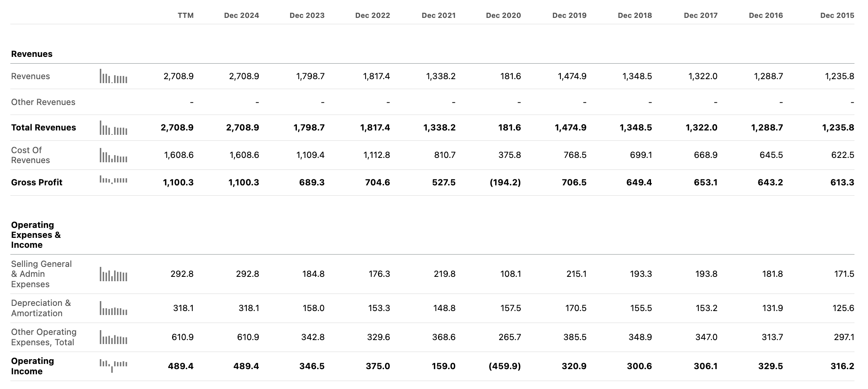Click the Operating Expenses & Income section heading
The height and width of the screenshot is (389, 868).
pyautogui.click(x=36, y=235)
